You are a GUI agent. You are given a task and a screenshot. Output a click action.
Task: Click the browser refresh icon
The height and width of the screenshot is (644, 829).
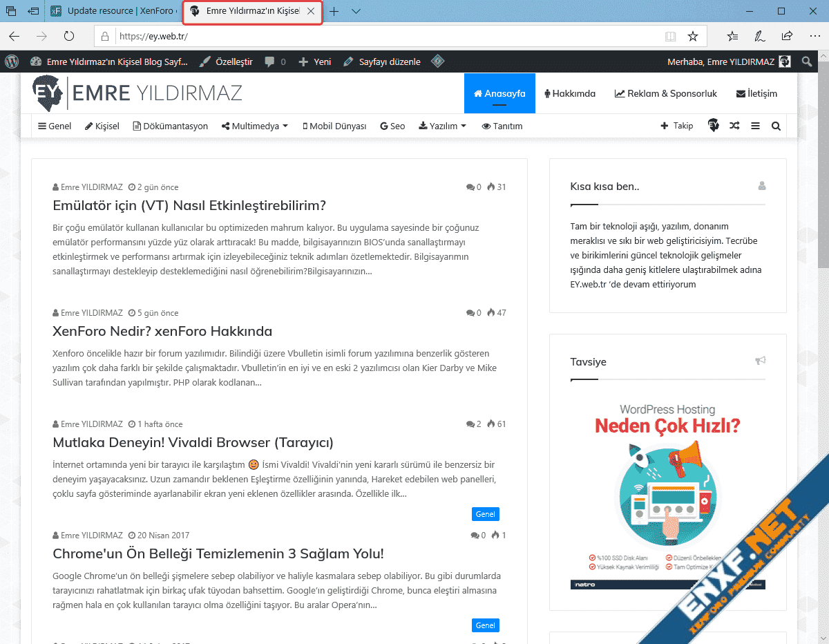tap(68, 37)
